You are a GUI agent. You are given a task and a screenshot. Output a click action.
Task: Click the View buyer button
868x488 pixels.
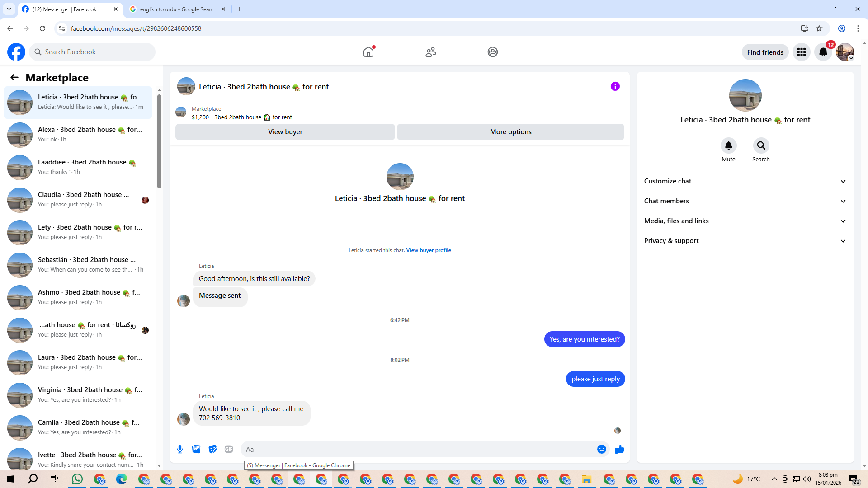coord(285,132)
